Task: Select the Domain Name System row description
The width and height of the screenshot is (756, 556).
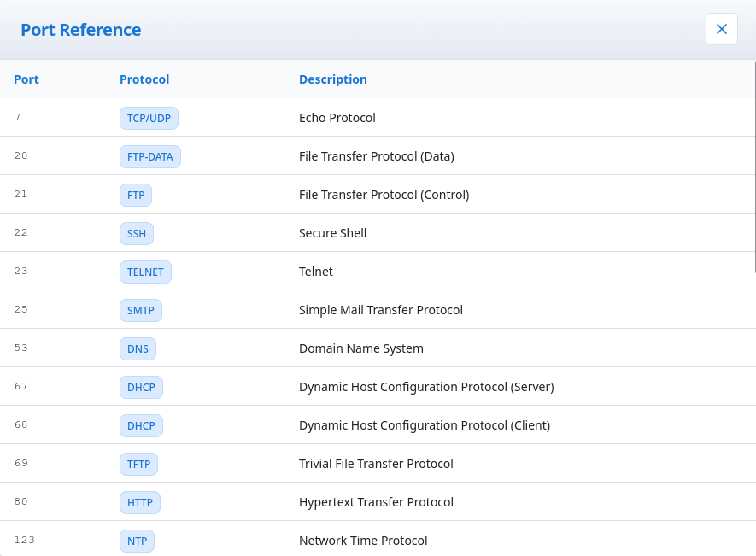Action: point(360,348)
